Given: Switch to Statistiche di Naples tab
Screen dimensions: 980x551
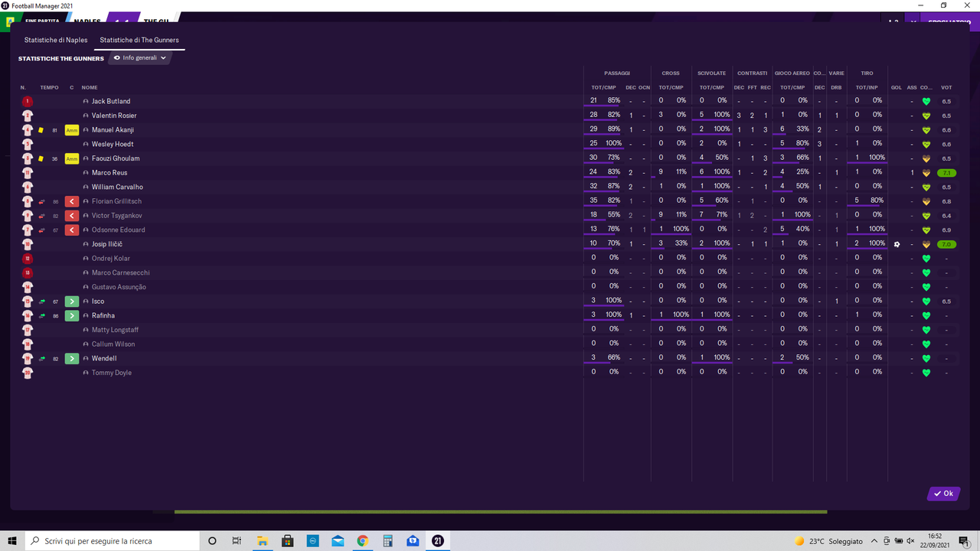Looking at the screenshot, I should (56, 40).
